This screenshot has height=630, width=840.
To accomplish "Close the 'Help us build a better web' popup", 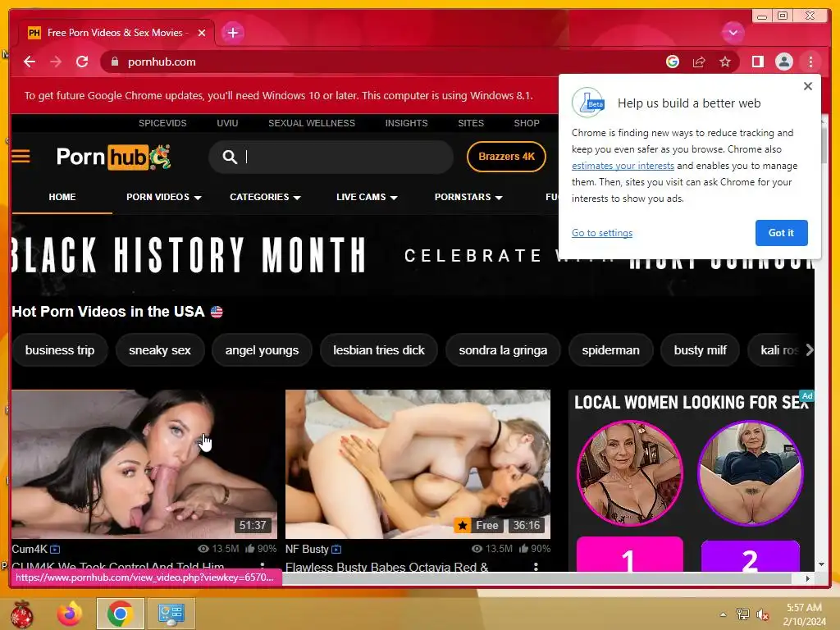I will coord(808,86).
